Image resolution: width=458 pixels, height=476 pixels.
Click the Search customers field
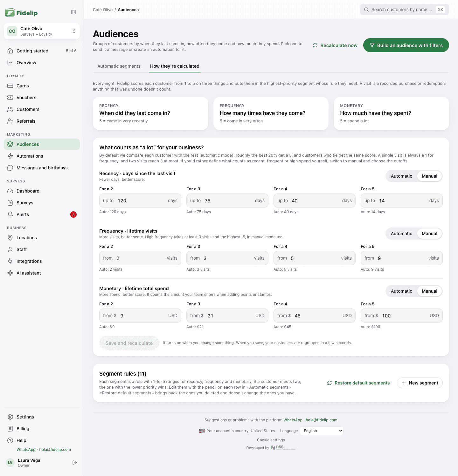click(405, 10)
